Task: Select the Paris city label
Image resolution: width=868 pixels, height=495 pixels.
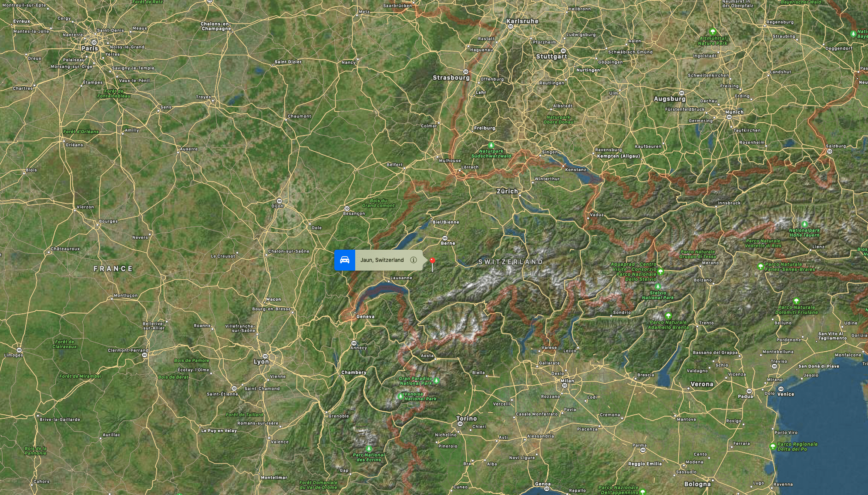Action: [x=90, y=48]
